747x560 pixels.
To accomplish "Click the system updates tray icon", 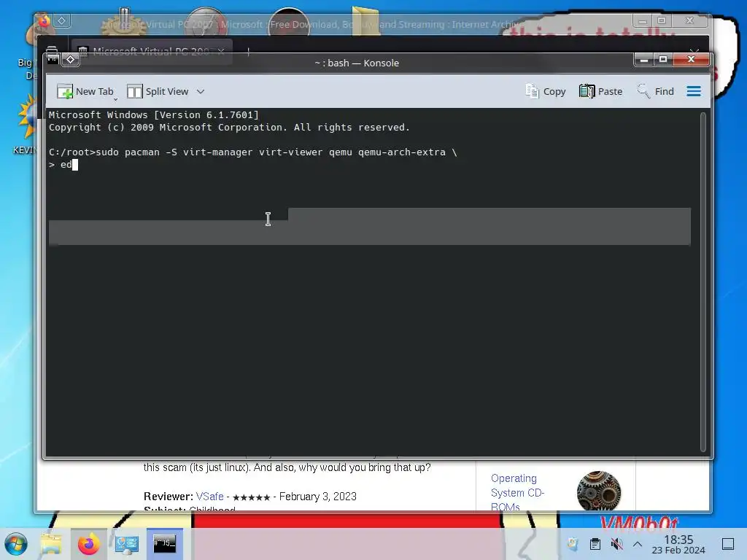I will coord(573,544).
